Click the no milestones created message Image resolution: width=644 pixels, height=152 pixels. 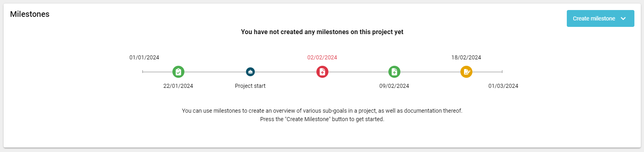pos(322,32)
